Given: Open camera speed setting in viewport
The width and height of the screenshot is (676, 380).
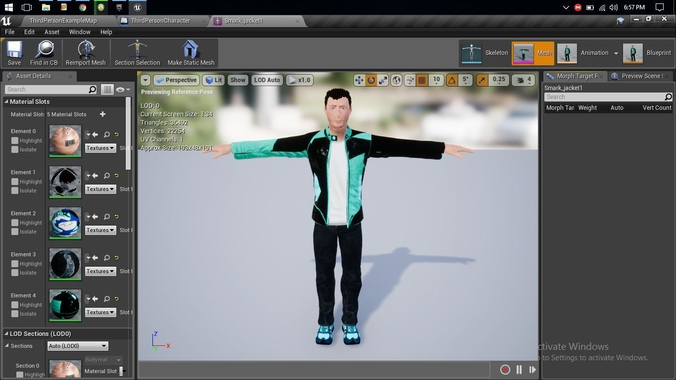Looking at the screenshot, I should pos(523,80).
